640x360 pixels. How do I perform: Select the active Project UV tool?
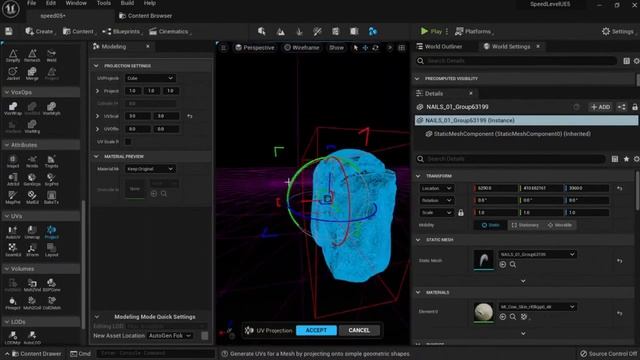pyautogui.click(x=51, y=232)
